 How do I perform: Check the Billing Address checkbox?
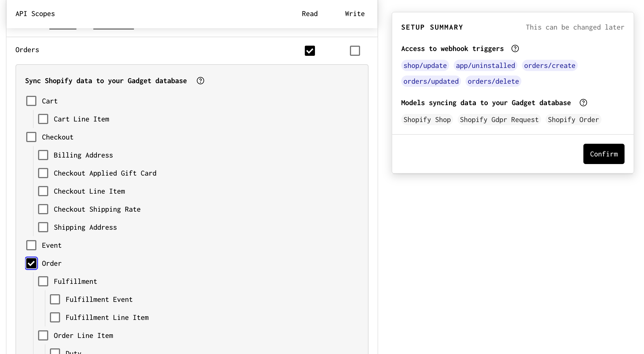tap(43, 155)
